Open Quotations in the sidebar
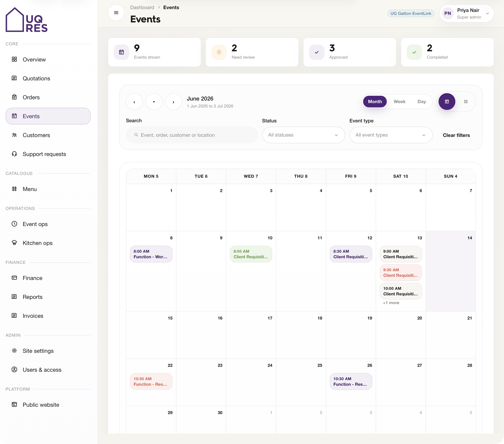Screen dimensions: 504x444 pyautogui.click(x=48, y=78)
